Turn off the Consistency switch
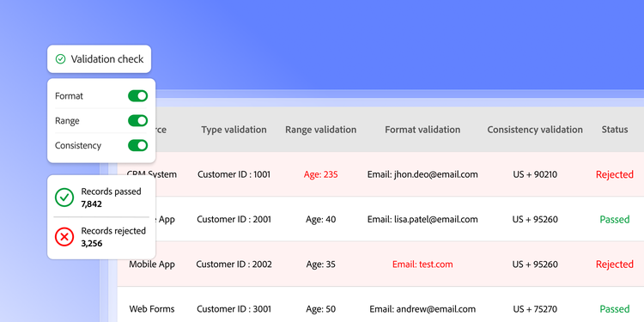Screen dimensions: 644x322 click(137, 145)
